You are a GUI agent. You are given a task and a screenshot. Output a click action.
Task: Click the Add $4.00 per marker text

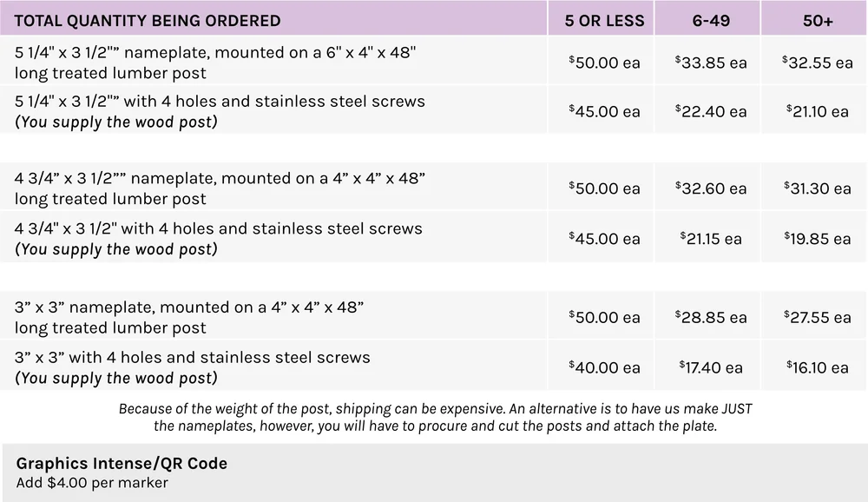[92, 483]
